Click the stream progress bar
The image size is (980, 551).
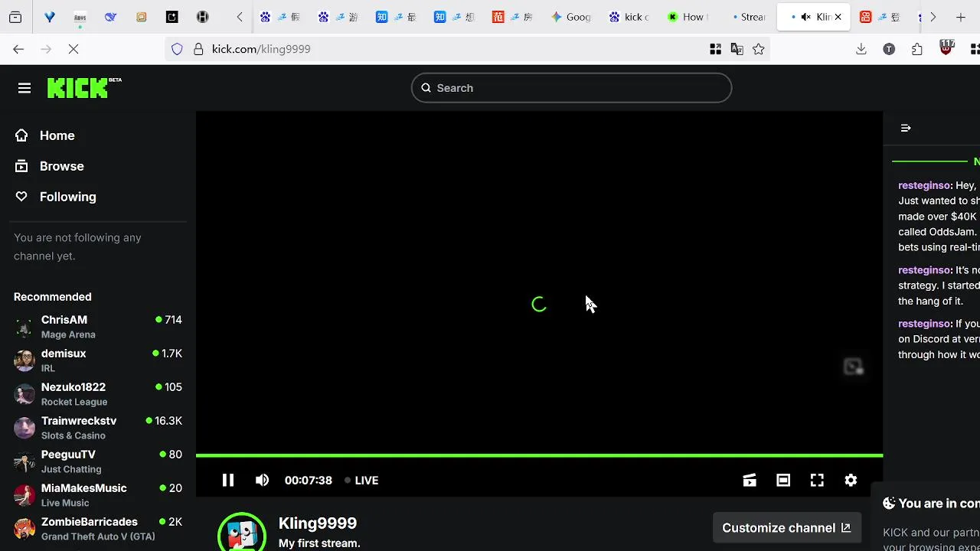(539, 455)
